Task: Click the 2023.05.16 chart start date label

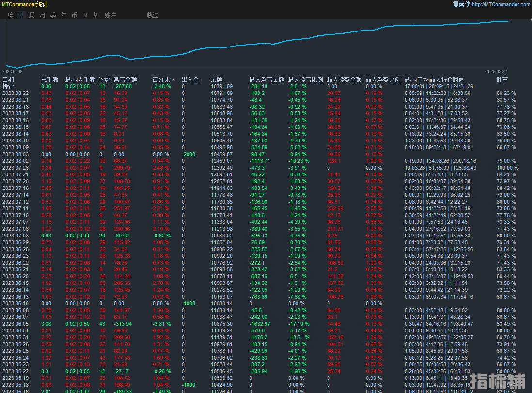Action: click(13, 71)
